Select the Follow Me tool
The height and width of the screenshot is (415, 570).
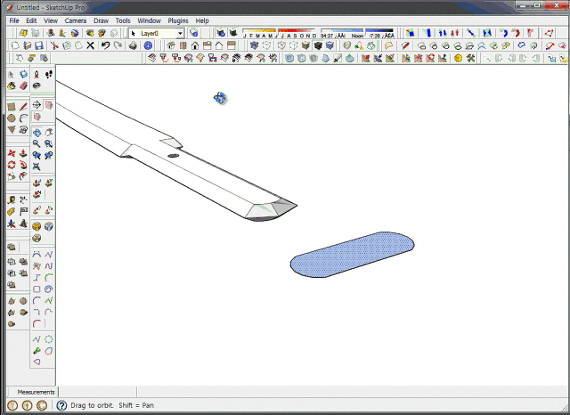point(24,165)
